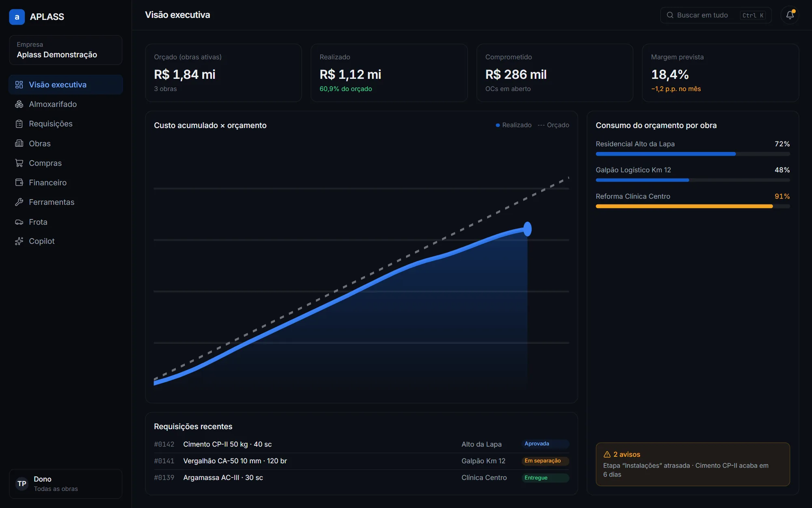Click the Almoxarifado boxes icon
Image resolution: width=812 pixels, height=508 pixels.
[x=19, y=104]
